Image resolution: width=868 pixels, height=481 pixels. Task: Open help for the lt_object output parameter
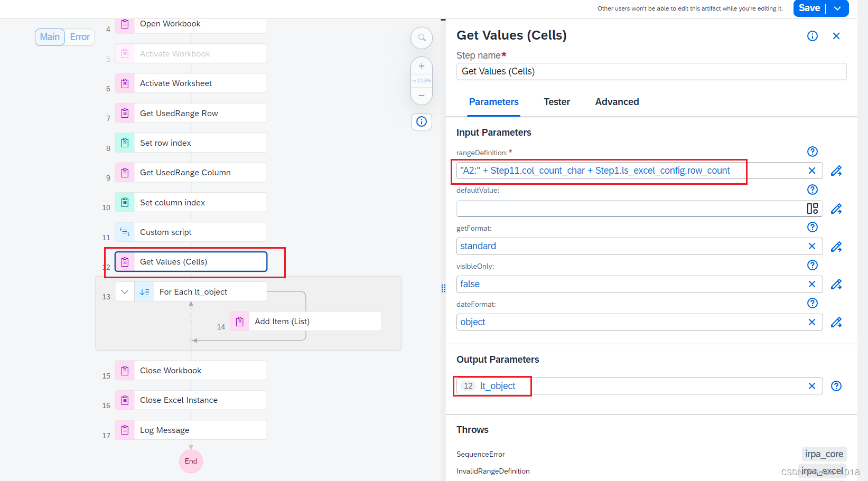point(836,386)
